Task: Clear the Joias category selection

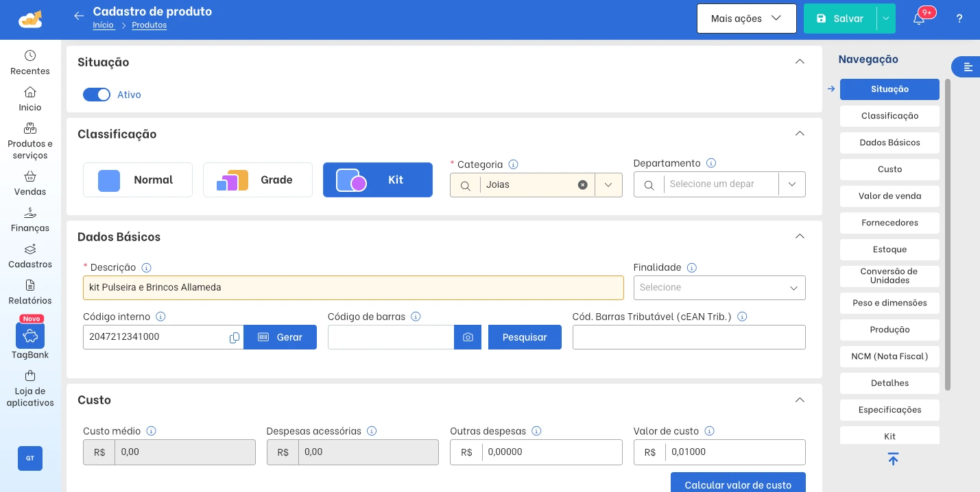Action: pos(583,185)
